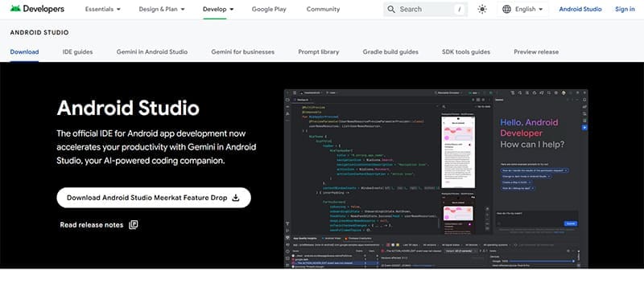Click the download arrow icon
This screenshot has height=299, width=644.
[x=236, y=198]
